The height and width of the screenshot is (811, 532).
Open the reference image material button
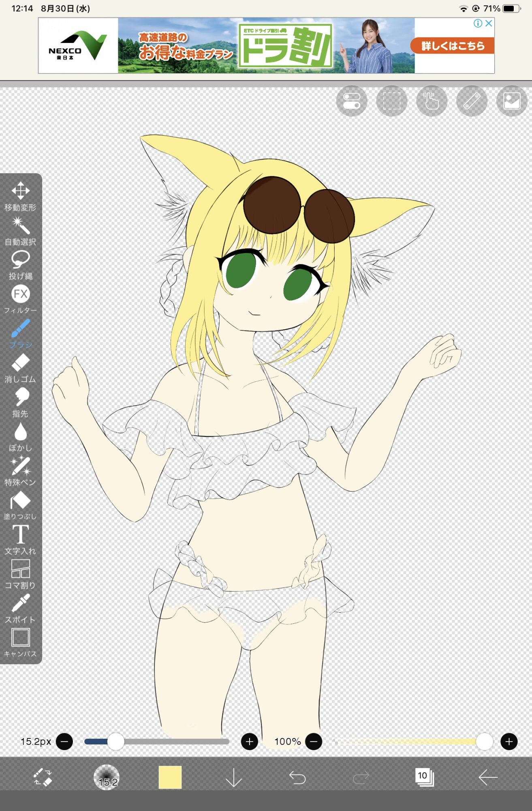512,101
